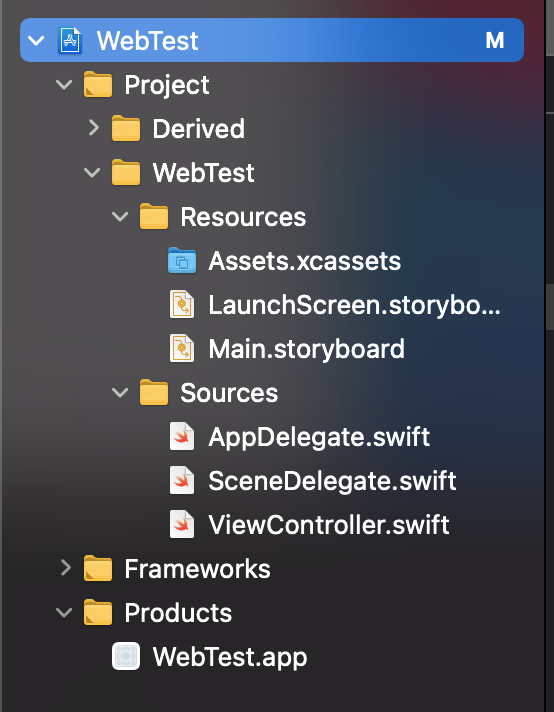
Task: Collapse the Project folder
Action: click(x=64, y=84)
